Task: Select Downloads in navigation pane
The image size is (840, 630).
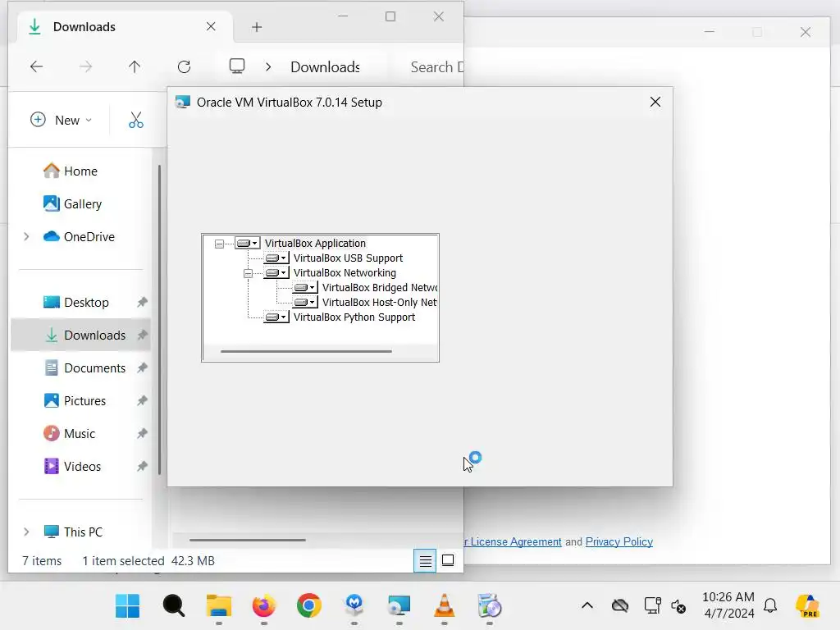Action: click(80, 336)
